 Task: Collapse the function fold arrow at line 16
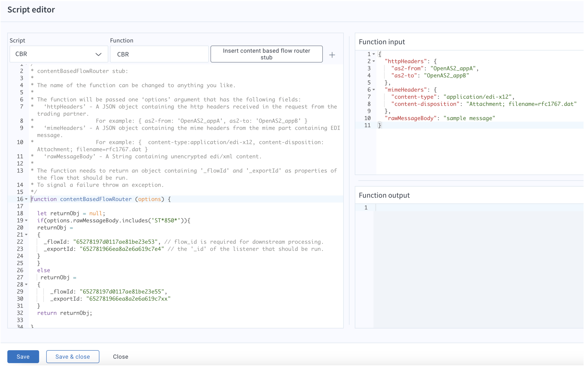(26, 199)
